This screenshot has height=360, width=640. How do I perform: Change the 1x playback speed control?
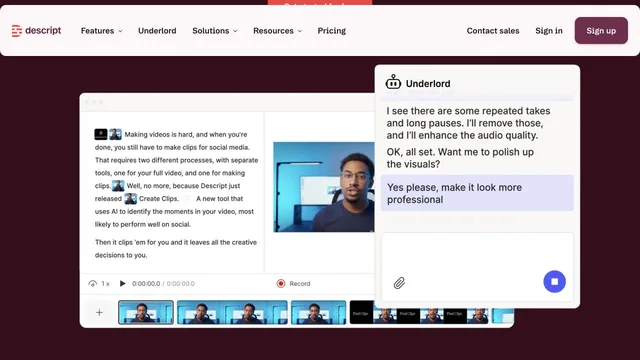pyautogui.click(x=99, y=283)
